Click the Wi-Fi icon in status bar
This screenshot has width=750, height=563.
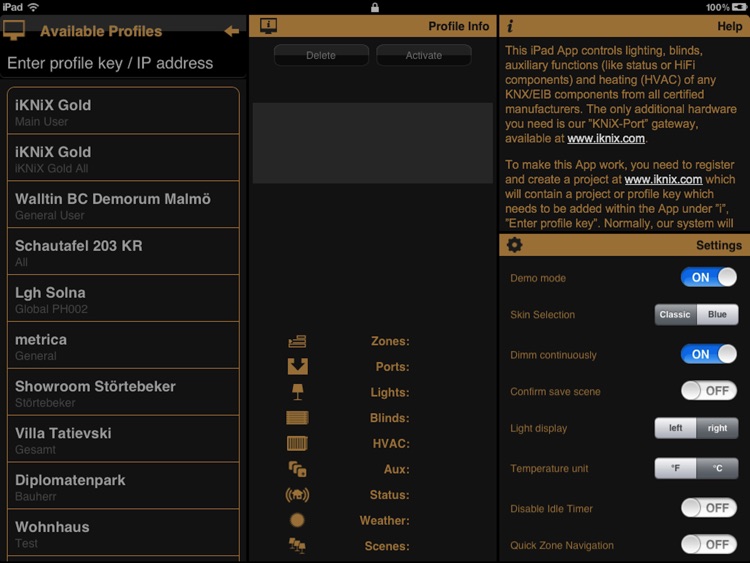pos(33,7)
